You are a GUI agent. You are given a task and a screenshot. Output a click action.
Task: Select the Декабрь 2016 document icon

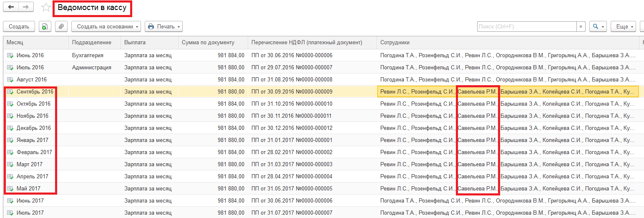10,128
